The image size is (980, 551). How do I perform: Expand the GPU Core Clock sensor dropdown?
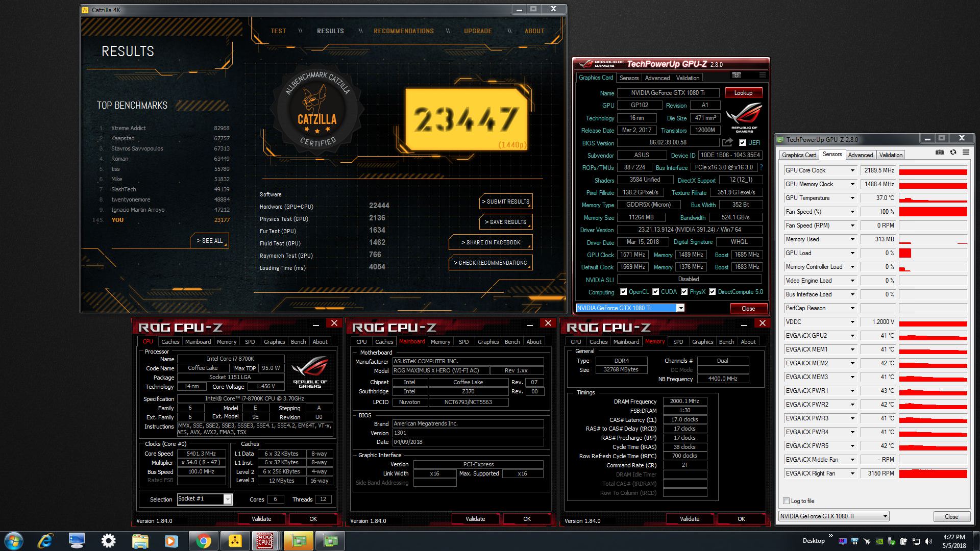pos(852,170)
